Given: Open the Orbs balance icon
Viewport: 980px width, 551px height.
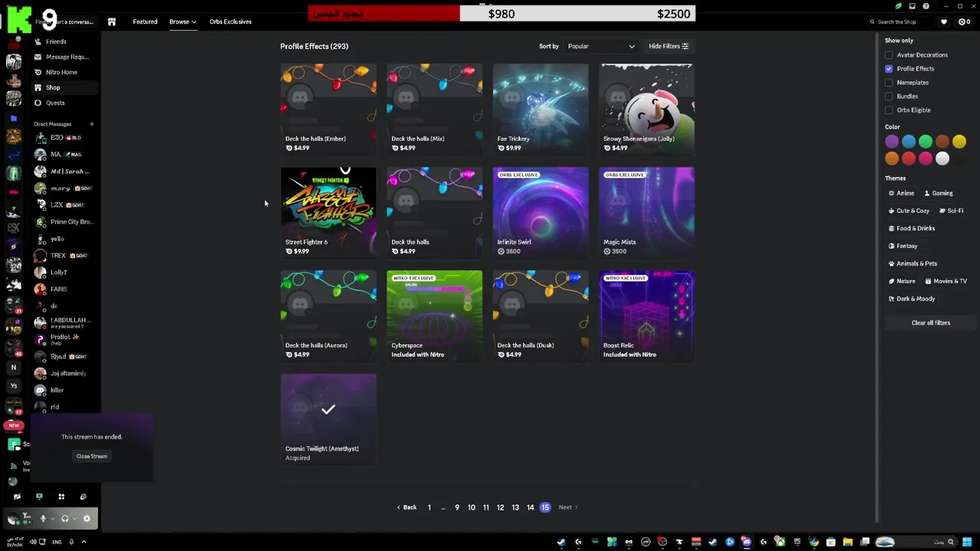Looking at the screenshot, I should (x=962, y=22).
